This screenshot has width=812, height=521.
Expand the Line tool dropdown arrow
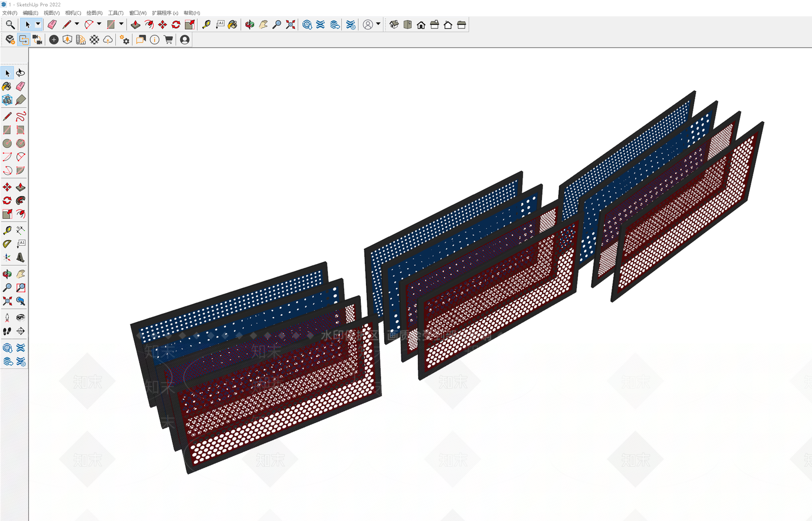tap(77, 24)
